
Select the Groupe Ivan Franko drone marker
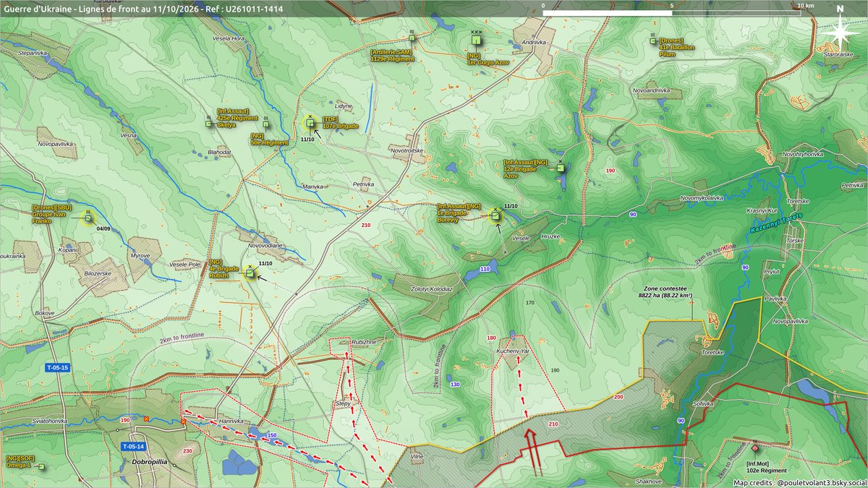tap(88, 218)
